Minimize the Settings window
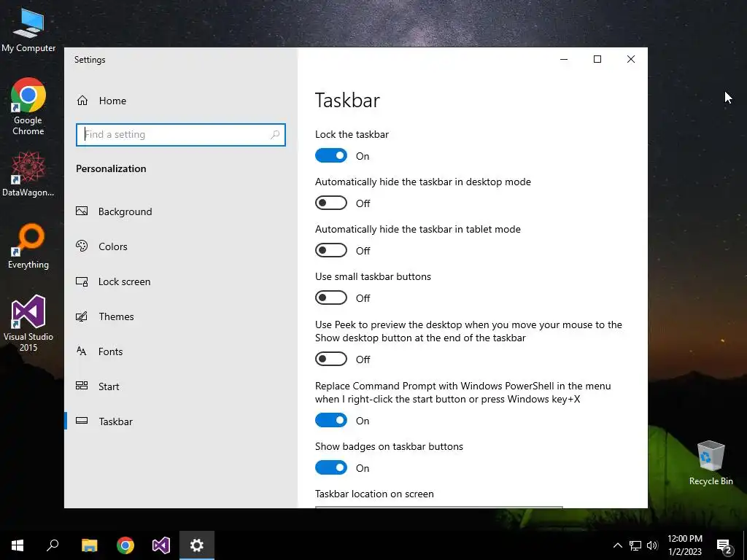 [564, 59]
